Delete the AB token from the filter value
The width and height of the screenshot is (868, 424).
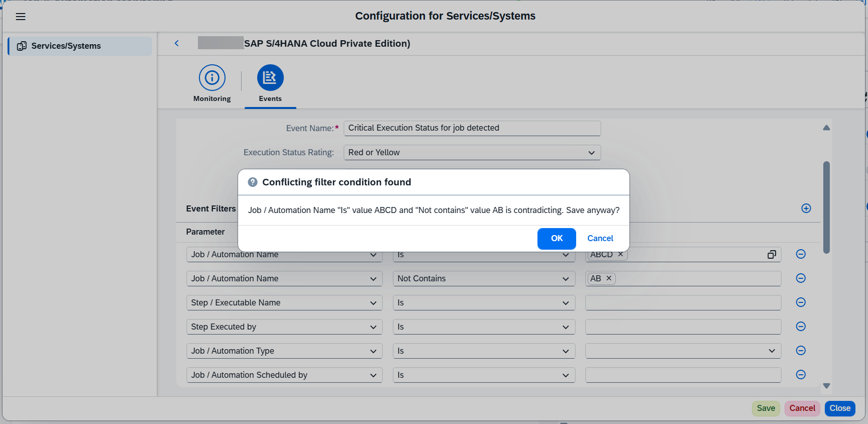point(609,278)
